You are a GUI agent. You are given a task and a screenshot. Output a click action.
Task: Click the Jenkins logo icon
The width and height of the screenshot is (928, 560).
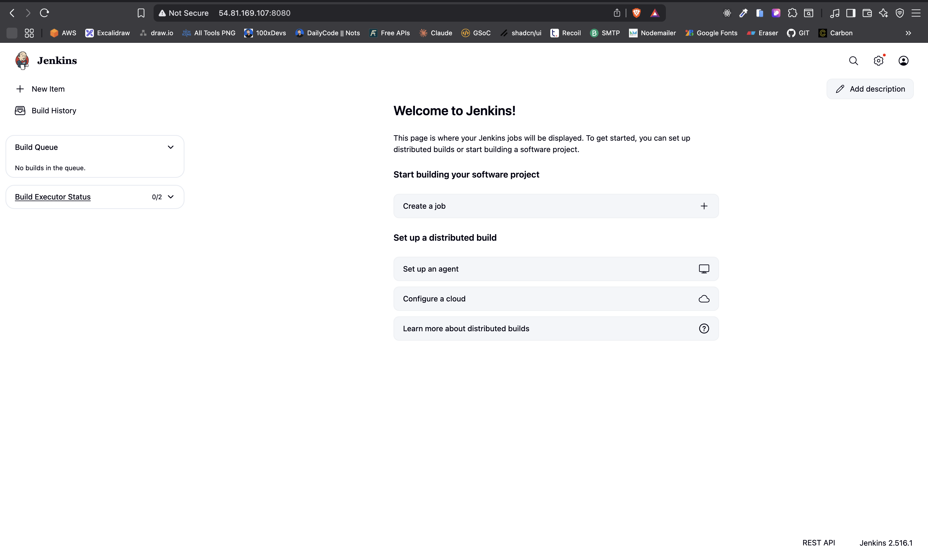click(22, 61)
